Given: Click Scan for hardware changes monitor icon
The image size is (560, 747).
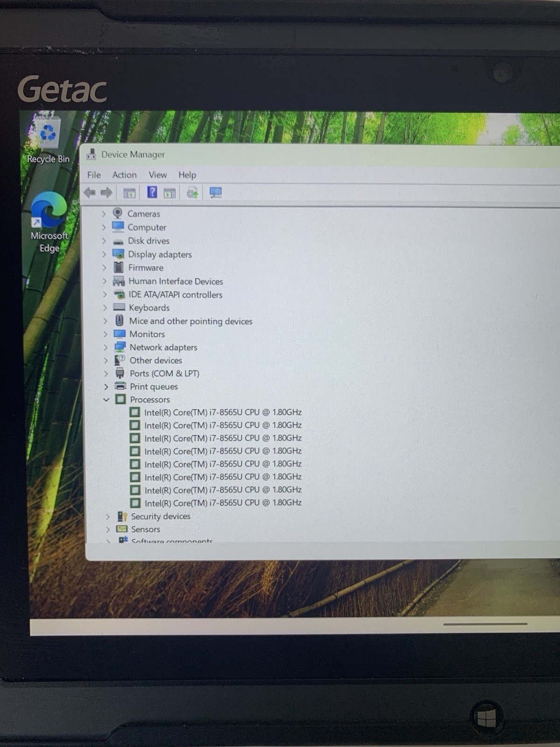Looking at the screenshot, I should (216, 192).
